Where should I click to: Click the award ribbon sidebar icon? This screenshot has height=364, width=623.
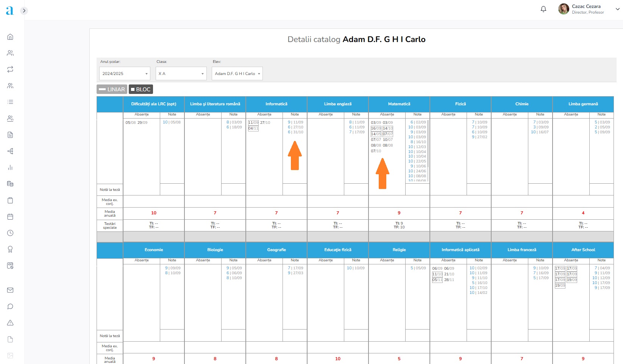click(10, 249)
